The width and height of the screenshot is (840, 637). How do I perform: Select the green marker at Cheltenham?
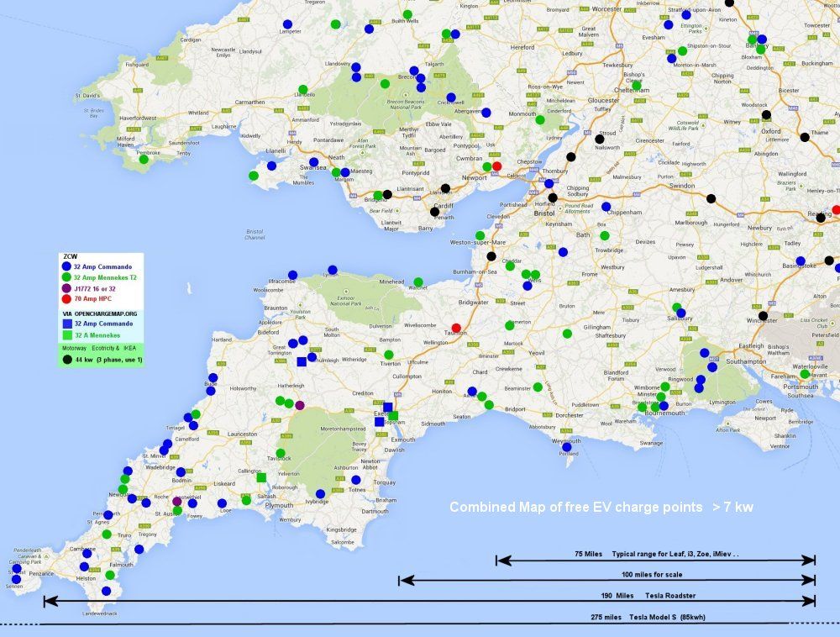tap(637, 85)
